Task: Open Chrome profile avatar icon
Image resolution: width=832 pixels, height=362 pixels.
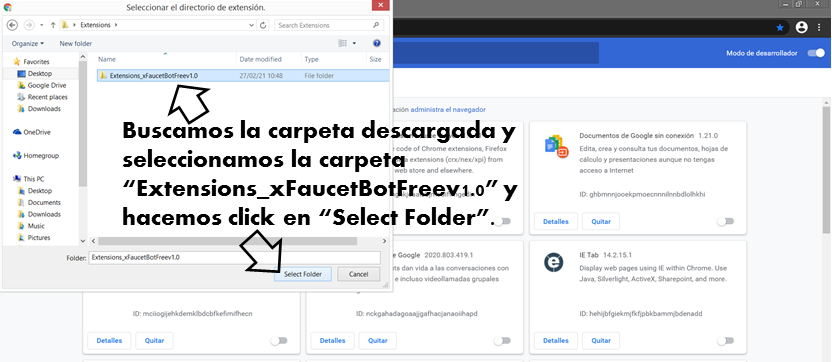Action: (x=801, y=27)
